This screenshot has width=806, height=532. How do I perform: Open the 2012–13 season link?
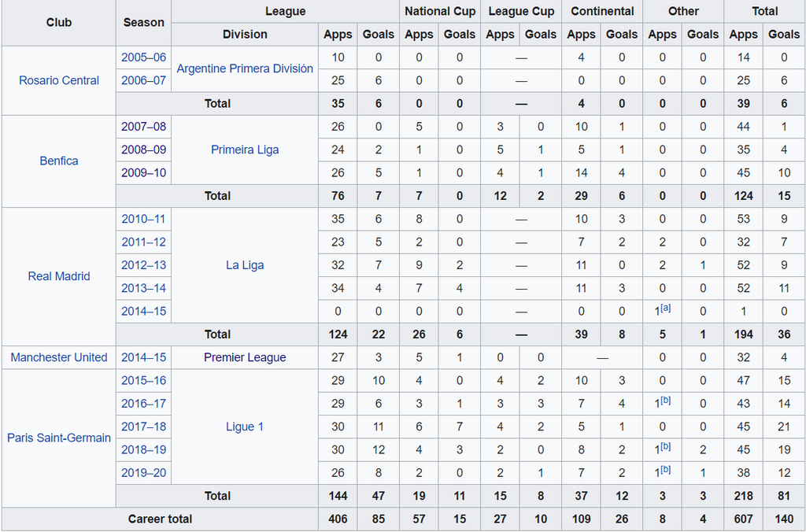click(144, 265)
